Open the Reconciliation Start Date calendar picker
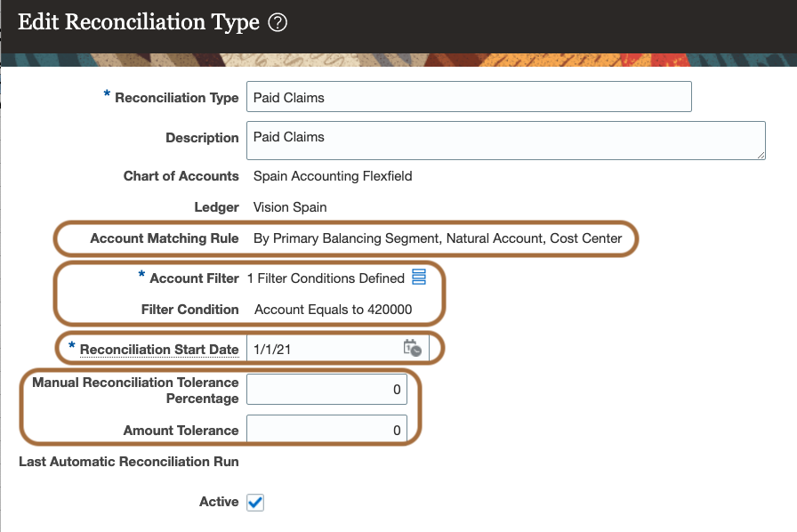Screen dimensions: 797x532 411,349
